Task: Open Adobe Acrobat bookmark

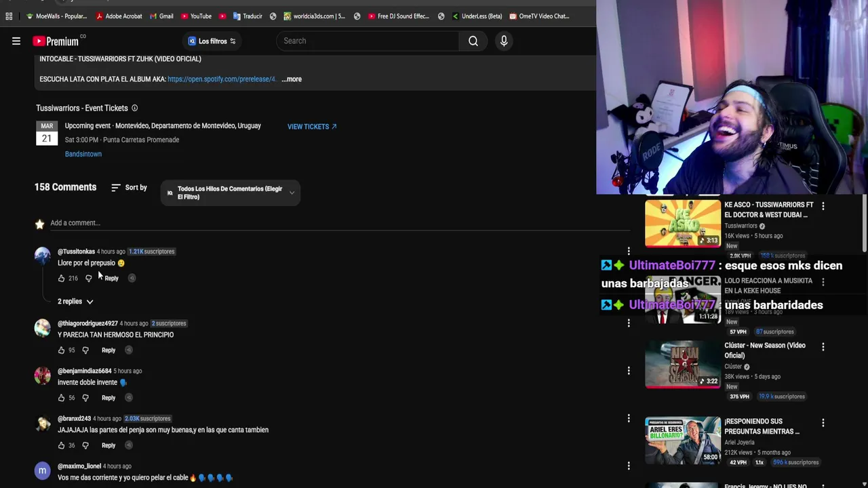Action: 119,16
